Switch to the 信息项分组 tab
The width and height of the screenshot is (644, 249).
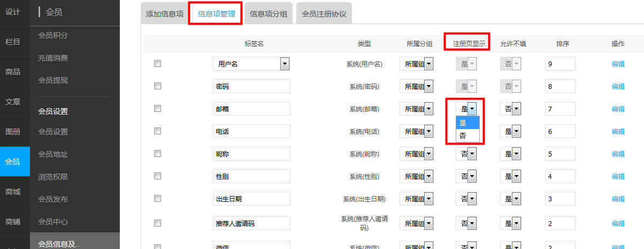coord(268,14)
